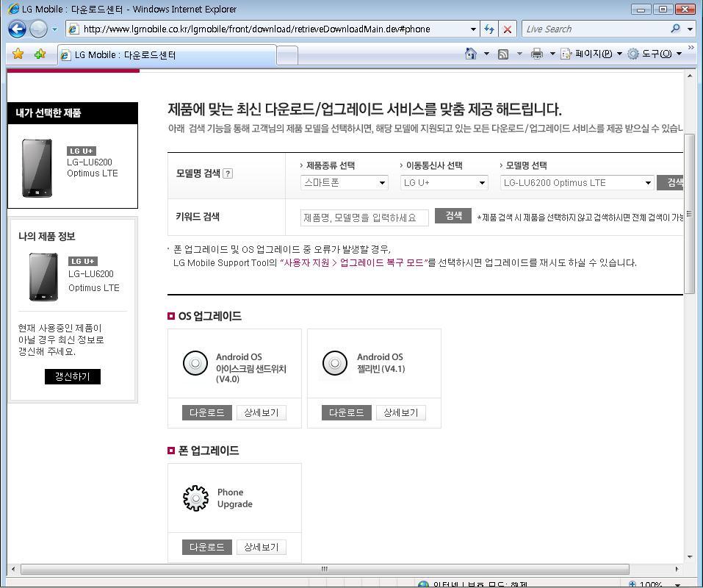Viewport: 703px width, 588px height.
Task: Click the Print icon
Action: (537, 54)
